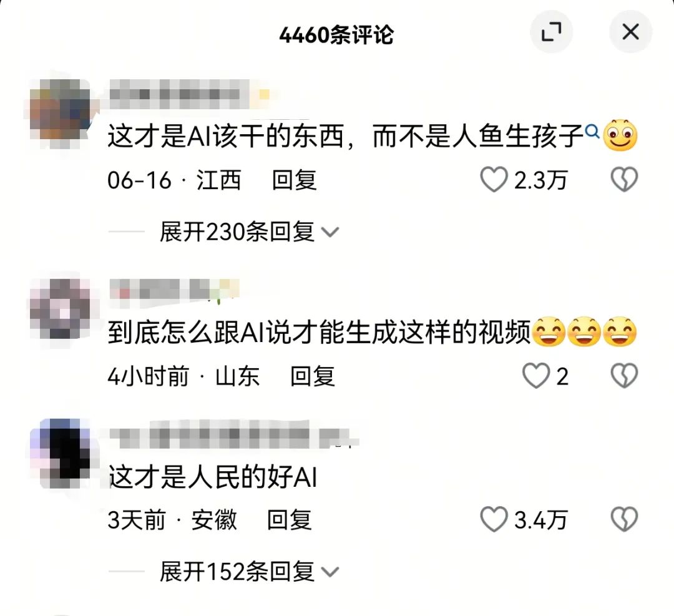Open the first commenter's avatar profile
The width and height of the screenshot is (674, 616).
61,111
